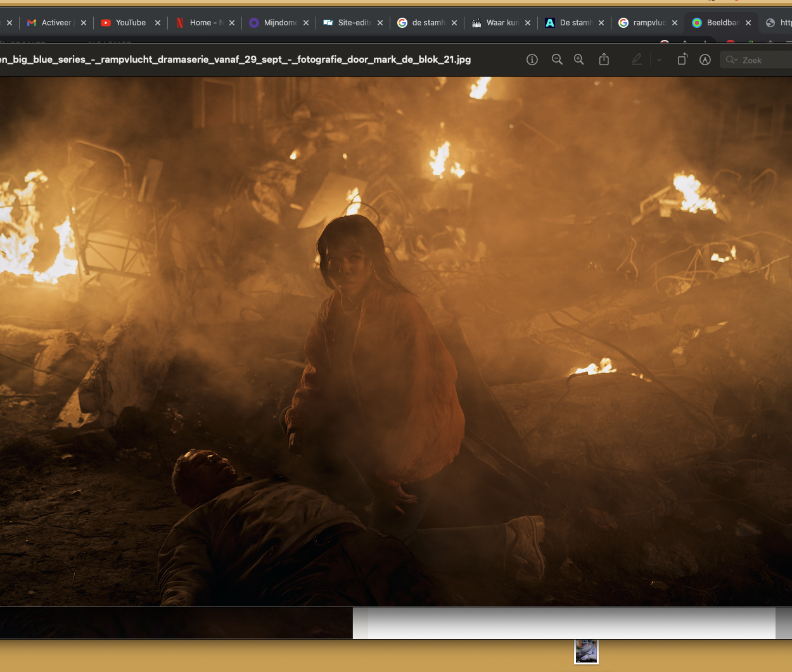Close the Waar kun tab
The height and width of the screenshot is (672, 792).
point(528,23)
